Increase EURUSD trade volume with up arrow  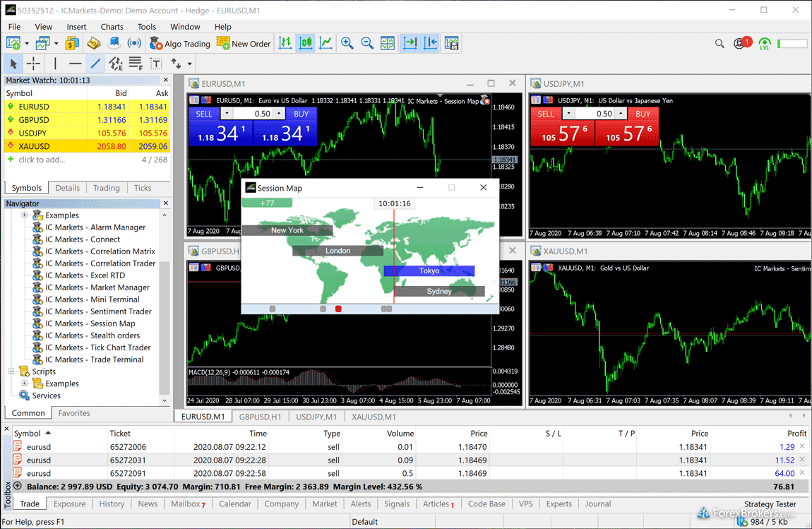click(279, 114)
